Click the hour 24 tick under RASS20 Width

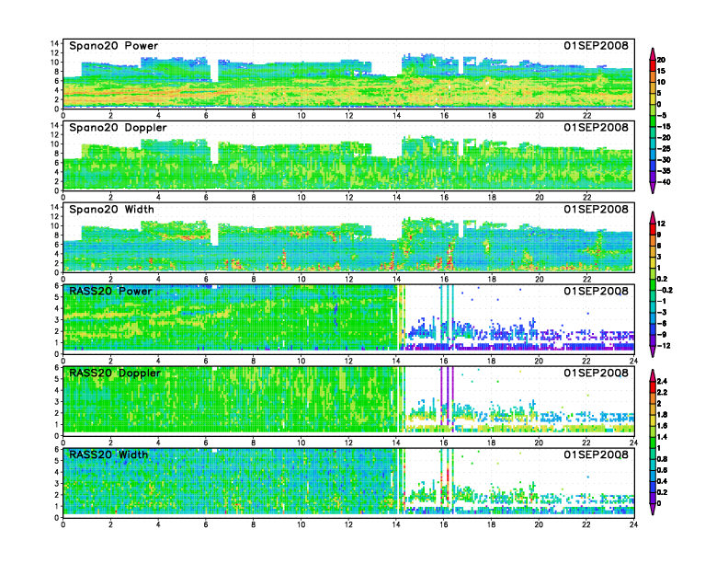pyautogui.click(x=633, y=524)
